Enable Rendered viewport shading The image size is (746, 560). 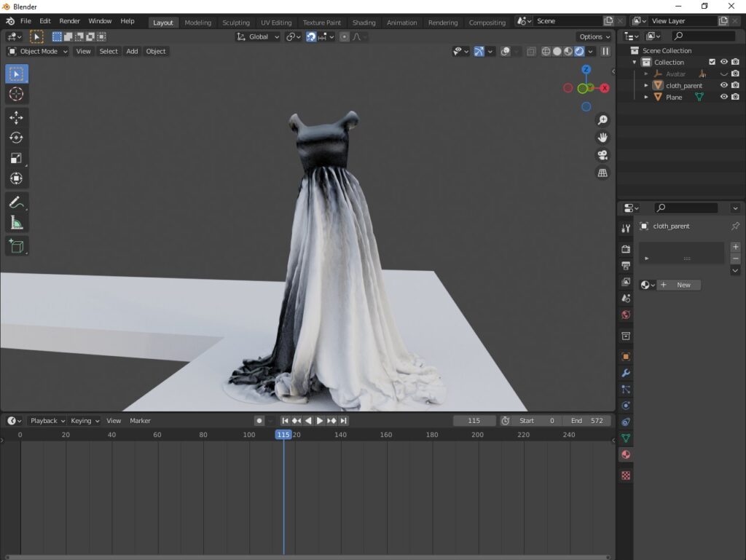tap(579, 51)
